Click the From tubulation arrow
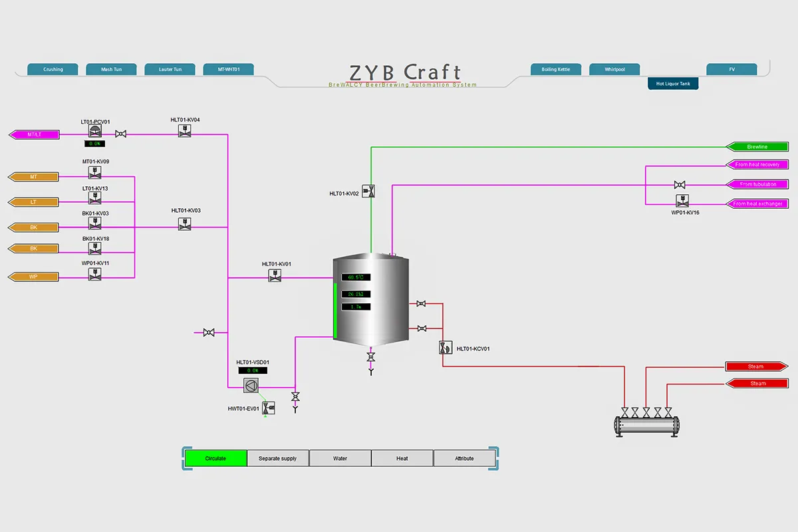The width and height of the screenshot is (798, 532). (757, 184)
